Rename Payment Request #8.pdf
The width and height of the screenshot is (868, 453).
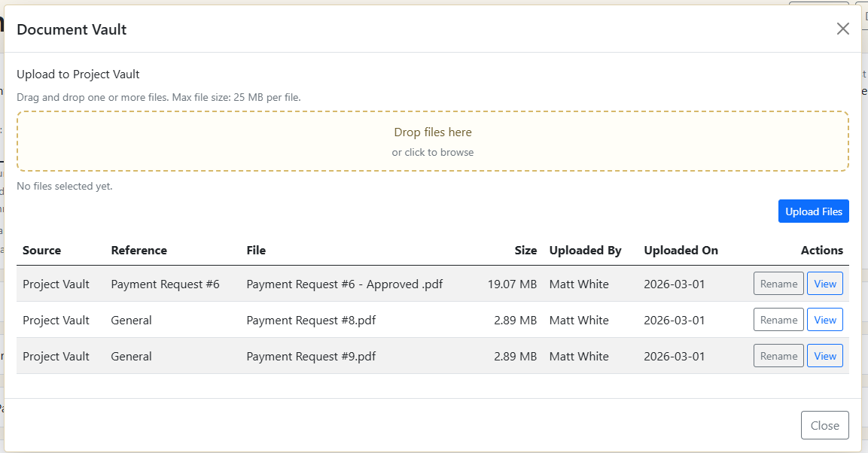point(778,320)
